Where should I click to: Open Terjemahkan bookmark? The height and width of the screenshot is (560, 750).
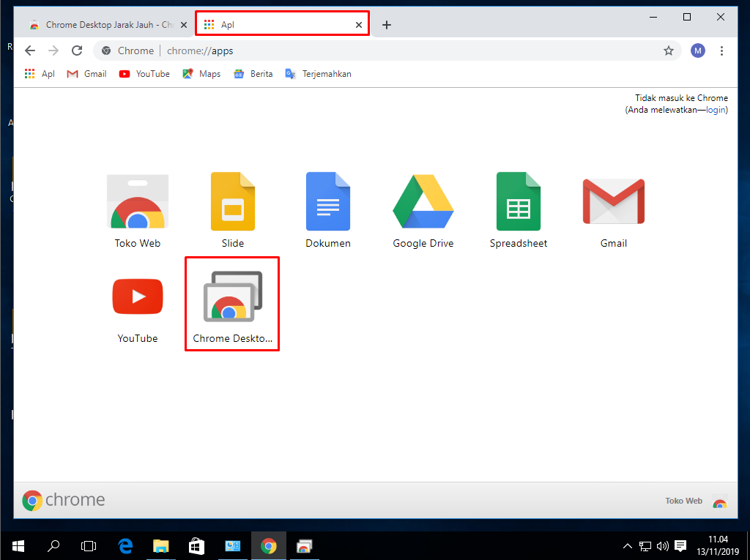tap(318, 74)
